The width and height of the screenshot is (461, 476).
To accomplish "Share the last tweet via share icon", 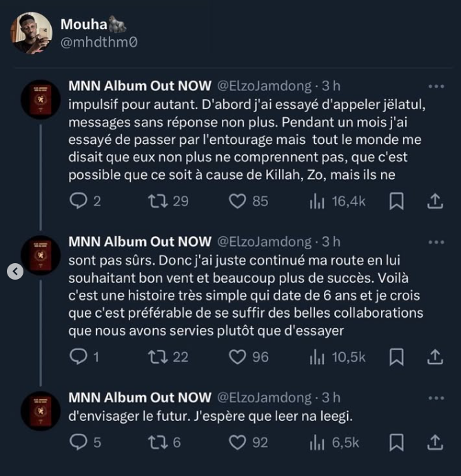I will pyautogui.click(x=435, y=442).
